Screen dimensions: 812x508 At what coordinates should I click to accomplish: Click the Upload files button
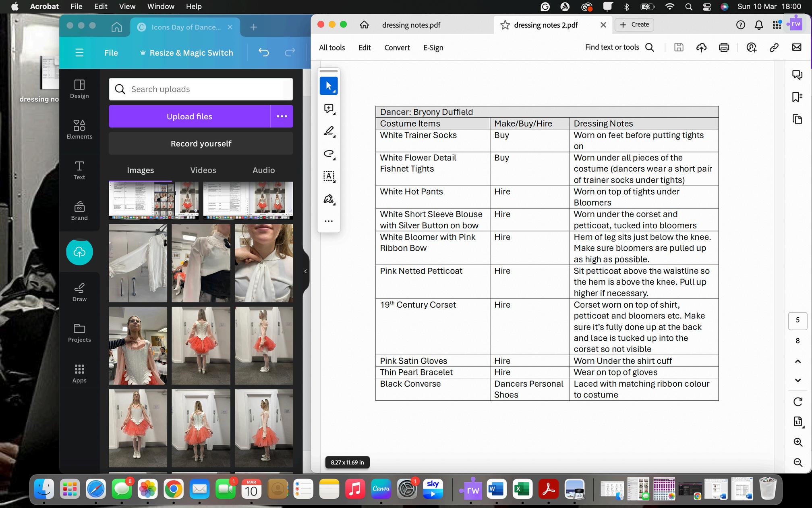pyautogui.click(x=189, y=117)
